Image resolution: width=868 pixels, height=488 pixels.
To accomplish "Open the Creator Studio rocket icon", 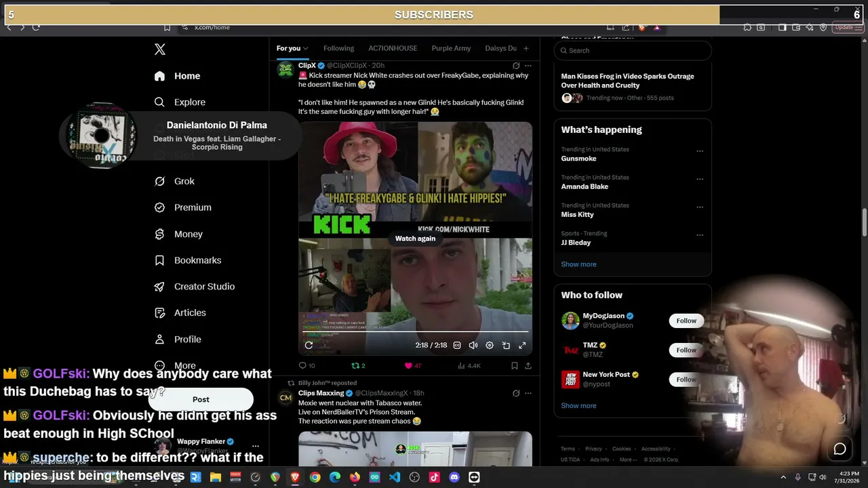I will [159, 287].
